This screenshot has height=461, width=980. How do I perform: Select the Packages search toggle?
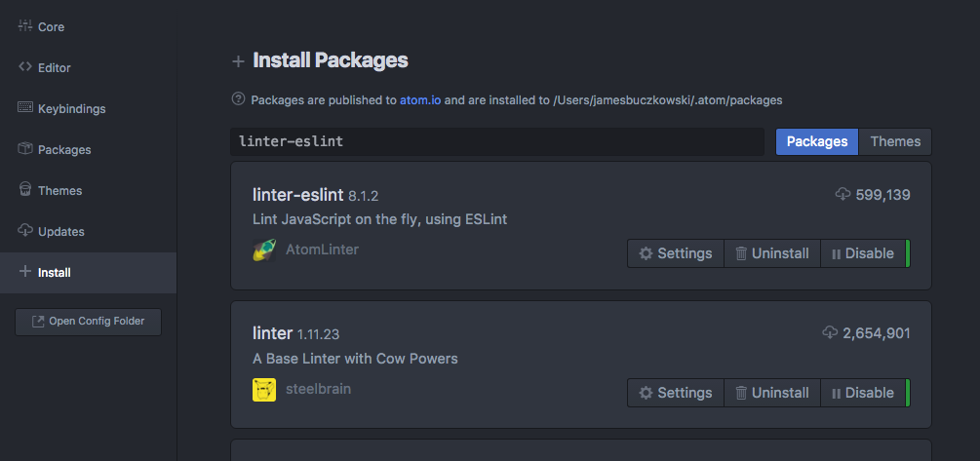(817, 141)
